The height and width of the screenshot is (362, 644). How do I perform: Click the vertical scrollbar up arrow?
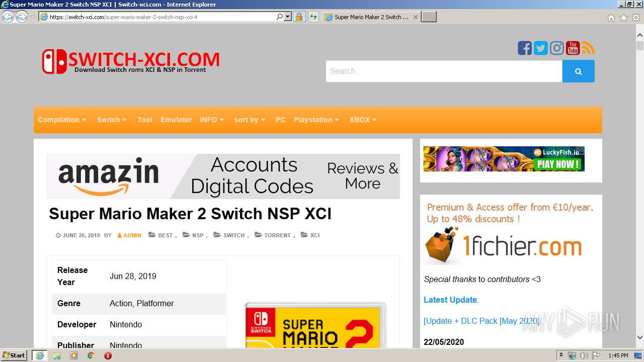[x=639, y=35]
